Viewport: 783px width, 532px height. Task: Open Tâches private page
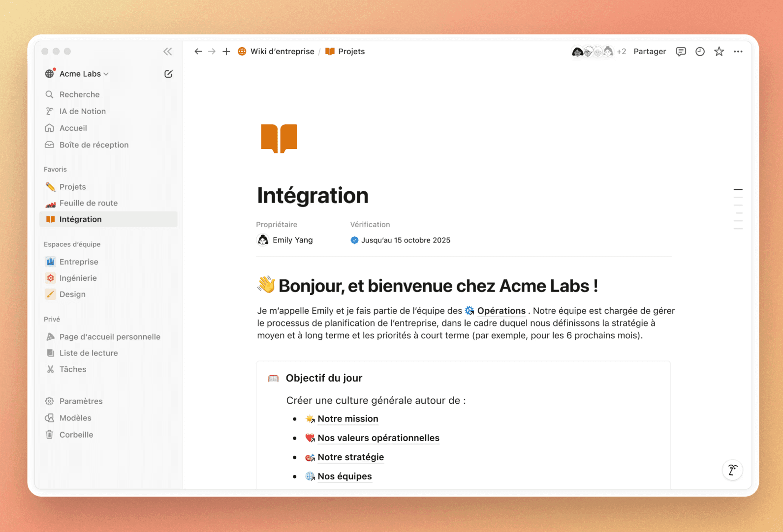point(108,369)
